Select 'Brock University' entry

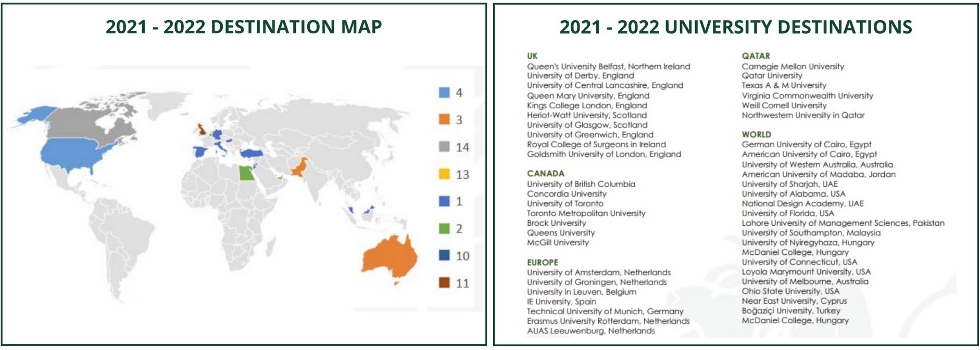557,223
